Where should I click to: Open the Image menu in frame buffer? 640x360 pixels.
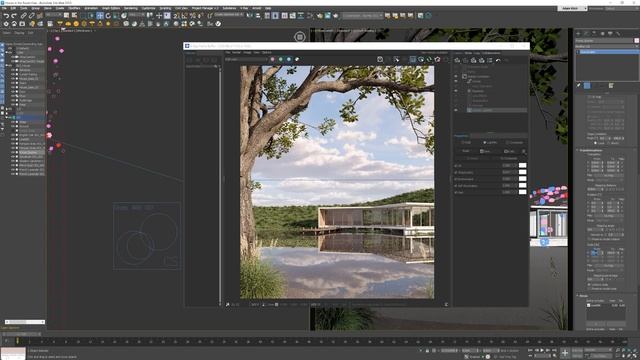pyautogui.click(x=247, y=53)
